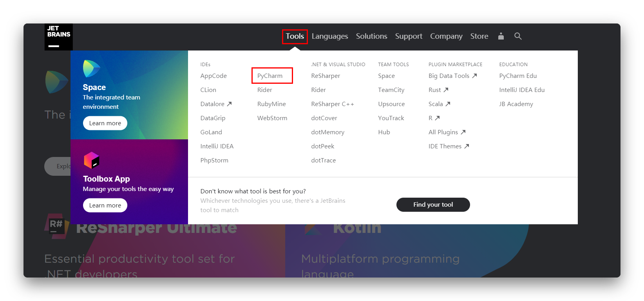This screenshot has height=301, width=644.
Task: Open the dotTrace link
Action: (324, 160)
